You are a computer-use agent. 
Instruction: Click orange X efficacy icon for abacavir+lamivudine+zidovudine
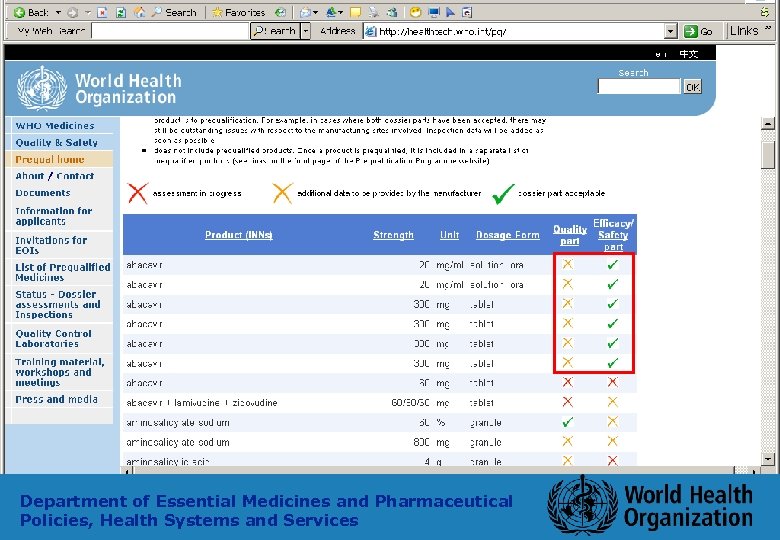[x=613, y=402]
